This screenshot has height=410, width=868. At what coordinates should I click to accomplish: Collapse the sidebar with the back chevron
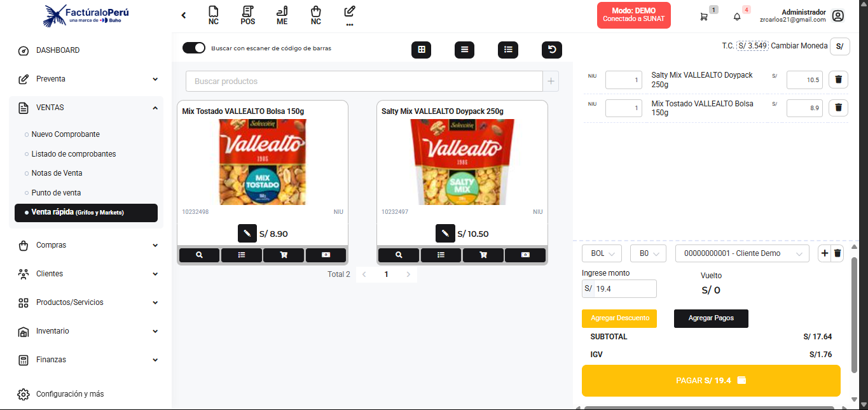point(184,15)
